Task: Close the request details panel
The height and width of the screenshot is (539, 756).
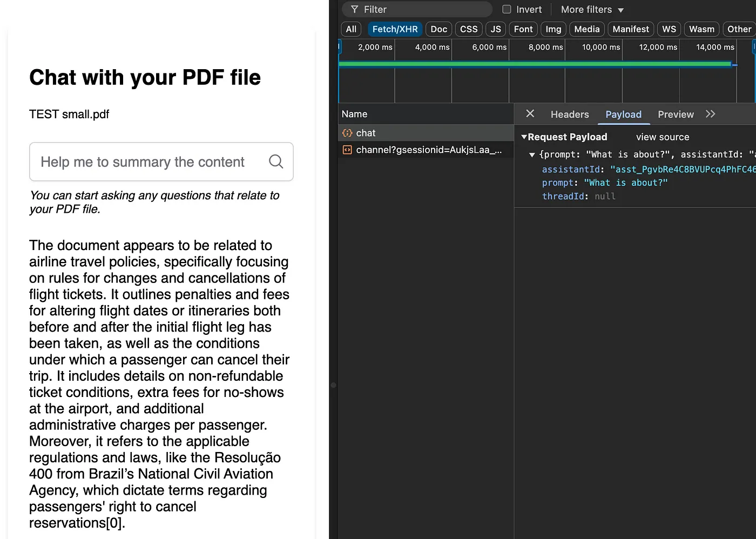Action: tap(530, 113)
